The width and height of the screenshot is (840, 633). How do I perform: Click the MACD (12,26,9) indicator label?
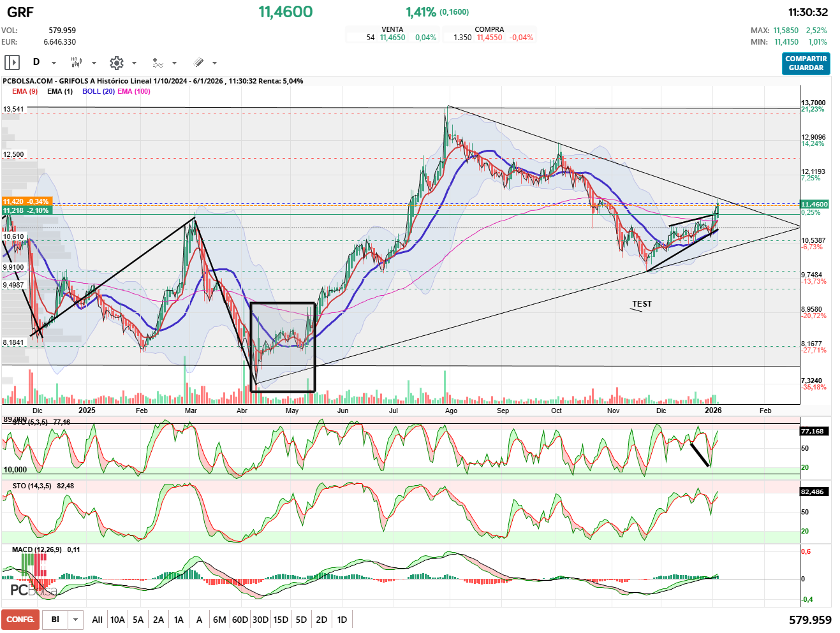coord(37,549)
